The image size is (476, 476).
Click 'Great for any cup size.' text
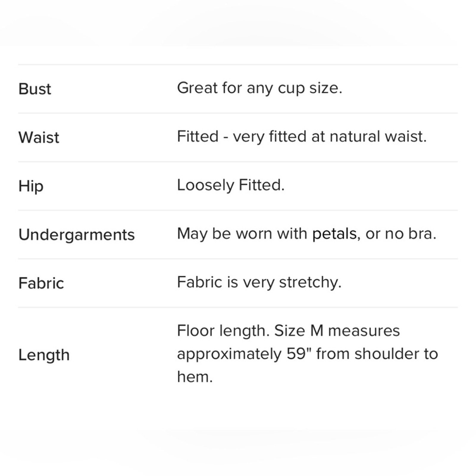coord(260,88)
